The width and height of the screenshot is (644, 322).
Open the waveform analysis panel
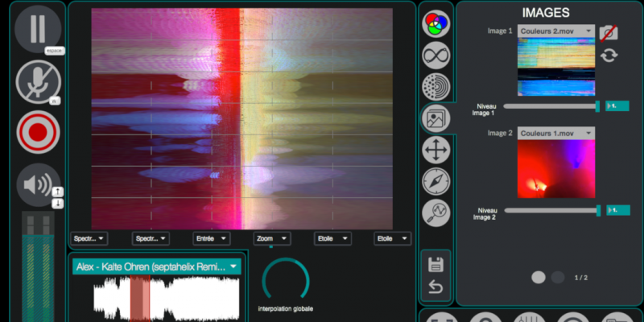click(x=436, y=213)
